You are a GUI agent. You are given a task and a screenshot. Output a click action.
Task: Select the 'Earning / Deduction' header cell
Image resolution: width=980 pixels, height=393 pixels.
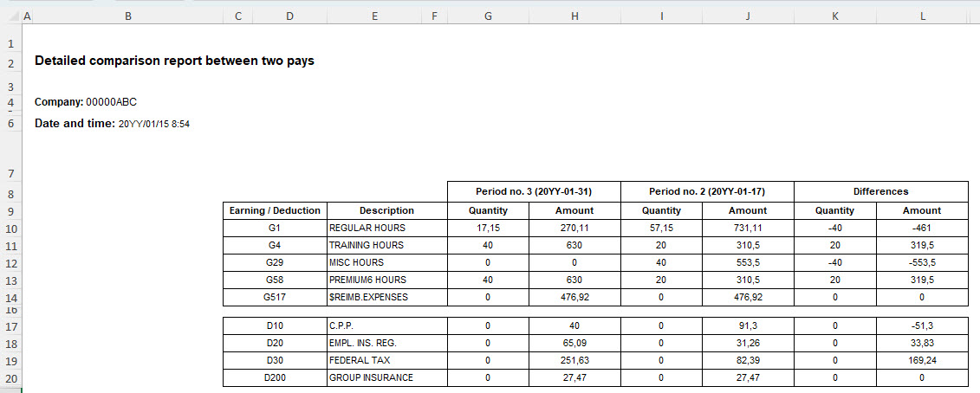275,210
